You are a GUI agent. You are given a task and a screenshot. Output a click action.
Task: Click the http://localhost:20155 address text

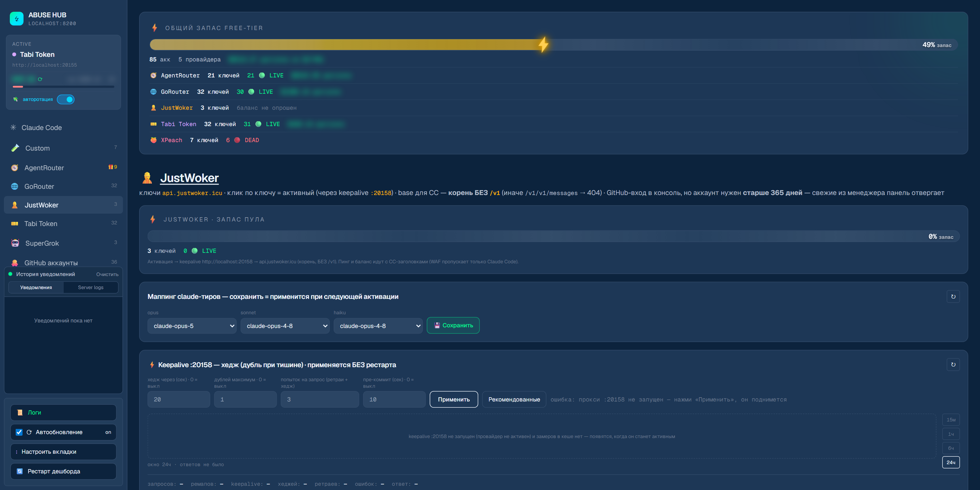44,65
